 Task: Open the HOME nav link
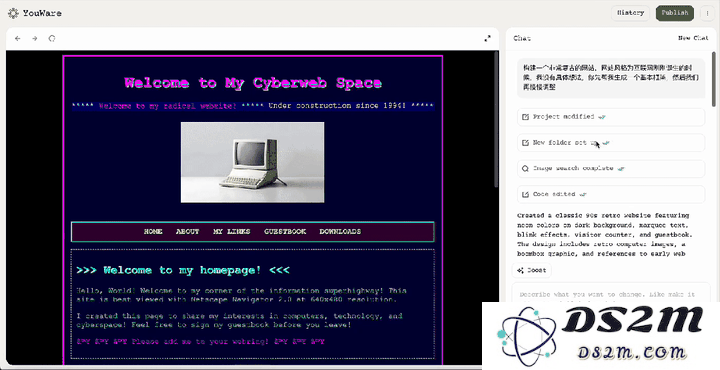pyautogui.click(x=153, y=231)
